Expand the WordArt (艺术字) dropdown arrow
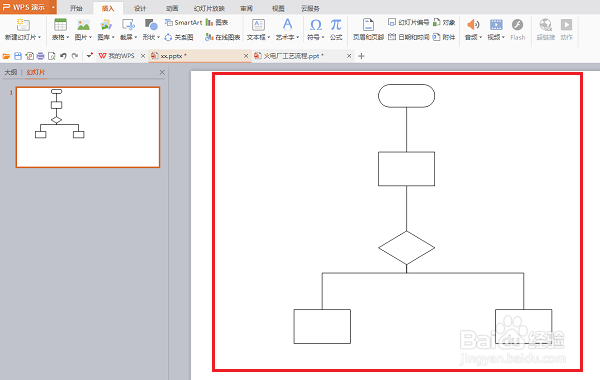Viewport: 600px width, 380px height. point(297,37)
